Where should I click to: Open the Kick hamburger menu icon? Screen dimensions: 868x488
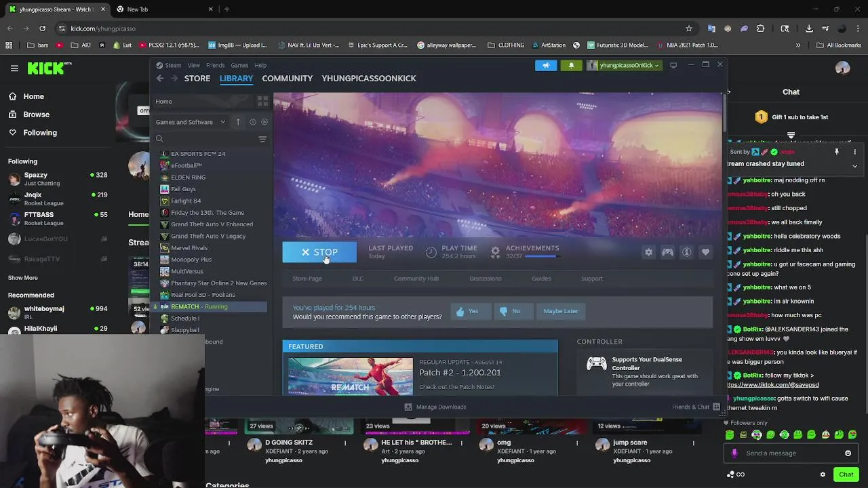point(14,68)
